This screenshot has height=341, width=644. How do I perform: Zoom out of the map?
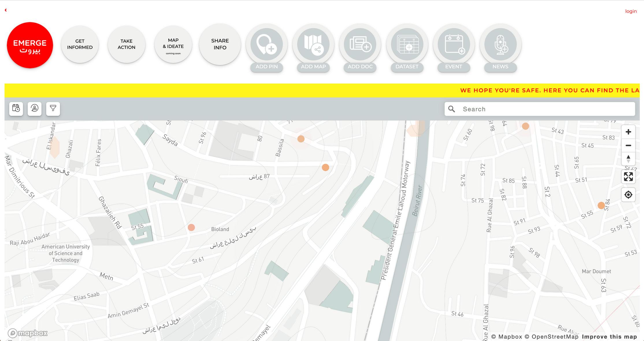click(628, 146)
